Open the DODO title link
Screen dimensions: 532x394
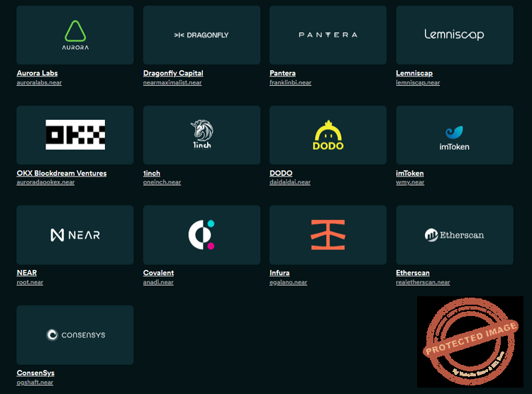pyautogui.click(x=281, y=174)
